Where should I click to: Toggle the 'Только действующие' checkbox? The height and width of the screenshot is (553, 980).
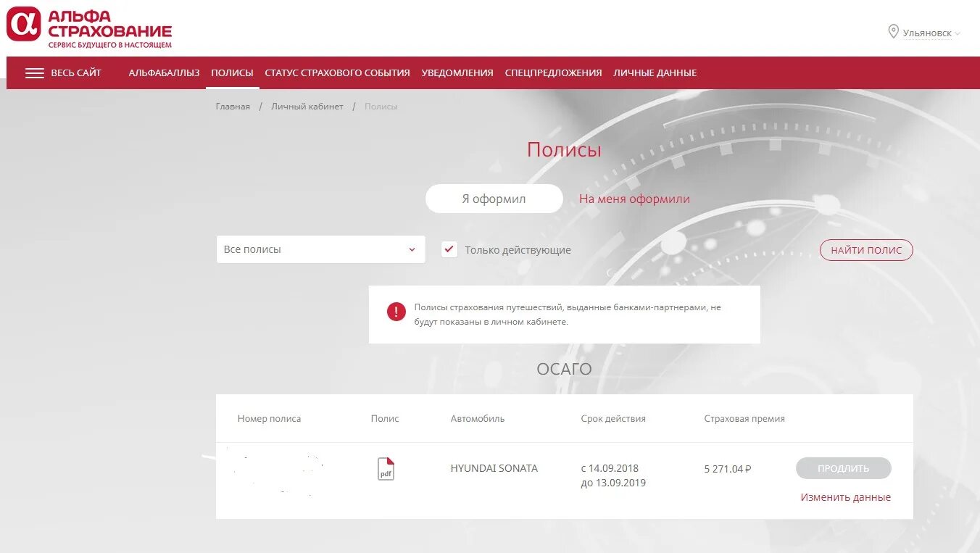coord(449,249)
